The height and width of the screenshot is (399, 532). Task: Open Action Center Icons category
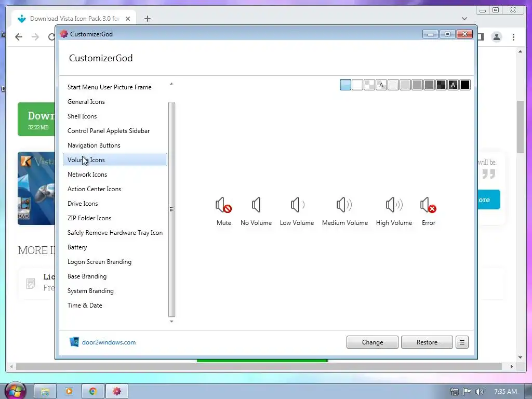point(115,189)
